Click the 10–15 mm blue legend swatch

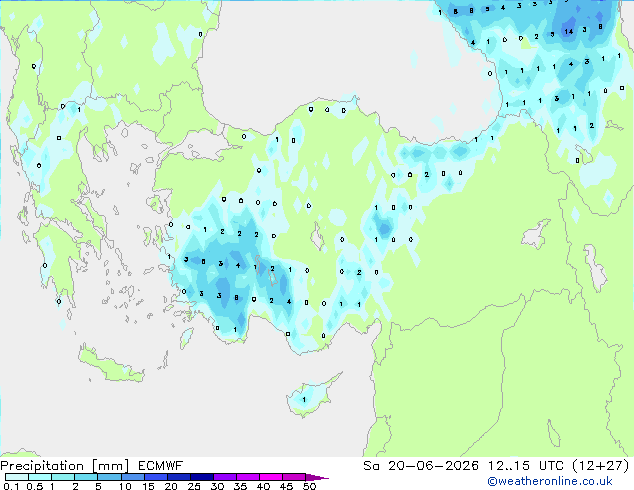click(x=132, y=477)
